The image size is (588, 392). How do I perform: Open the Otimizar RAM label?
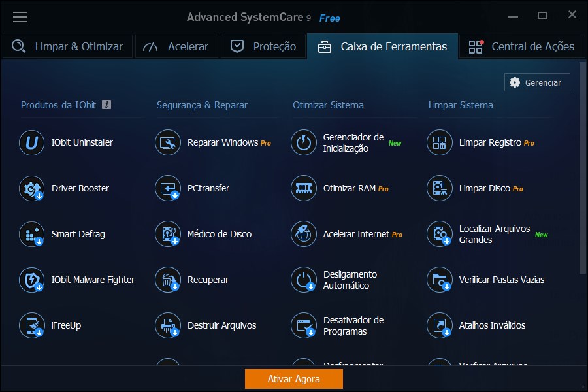[350, 188]
